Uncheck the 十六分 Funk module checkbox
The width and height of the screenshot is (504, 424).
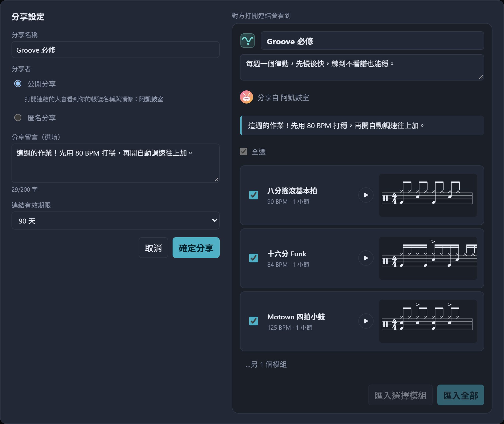(254, 258)
